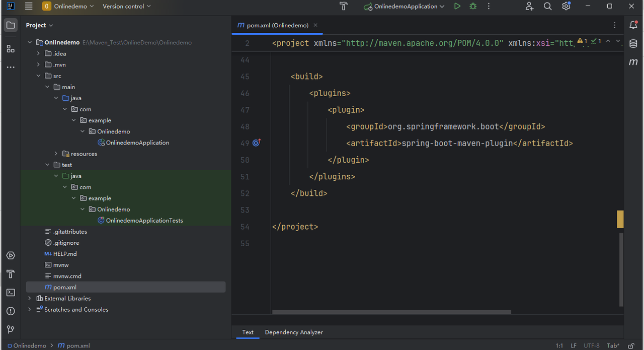Open the Version control dropdown
The image size is (644, 350).
tap(127, 7)
